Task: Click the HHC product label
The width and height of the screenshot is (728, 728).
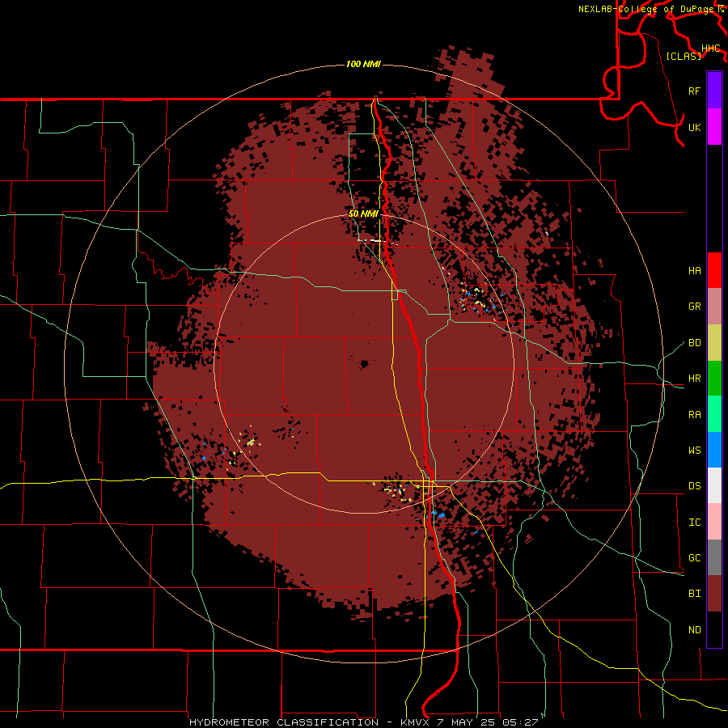Action: [x=711, y=49]
